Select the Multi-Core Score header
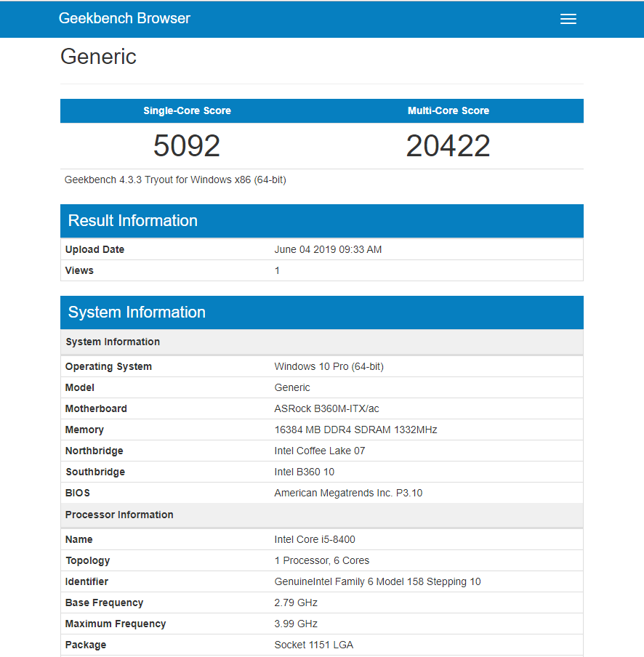 coord(448,110)
